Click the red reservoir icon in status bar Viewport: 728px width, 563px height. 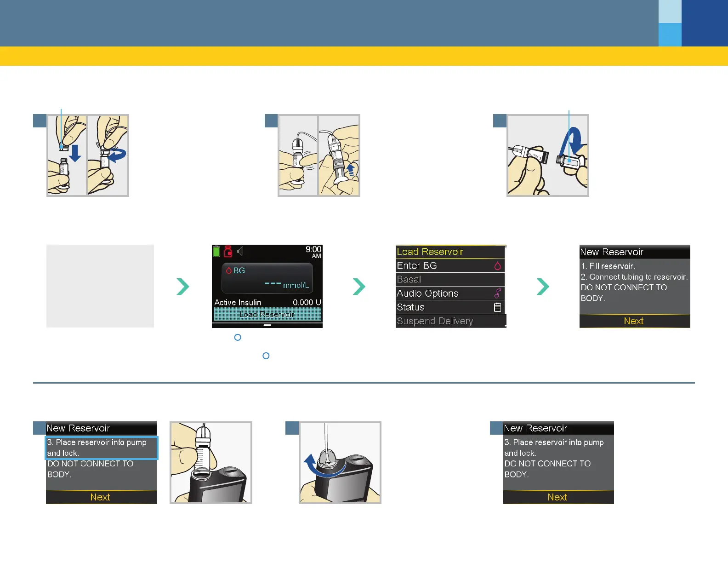(228, 251)
